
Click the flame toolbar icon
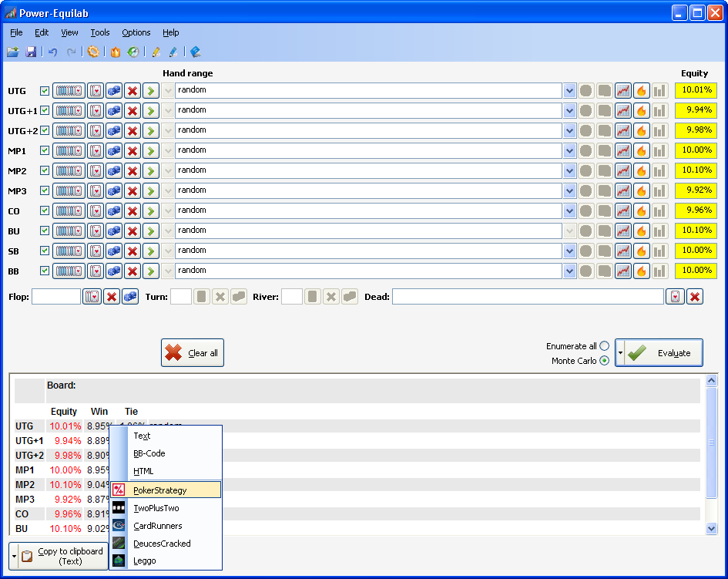point(115,52)
